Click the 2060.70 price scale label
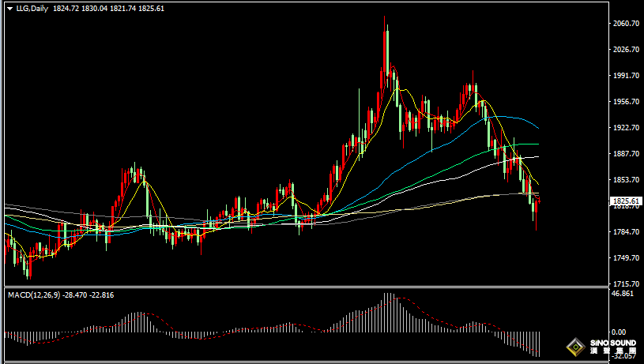This screenshot has width=644, height=364. pos(626,24)
